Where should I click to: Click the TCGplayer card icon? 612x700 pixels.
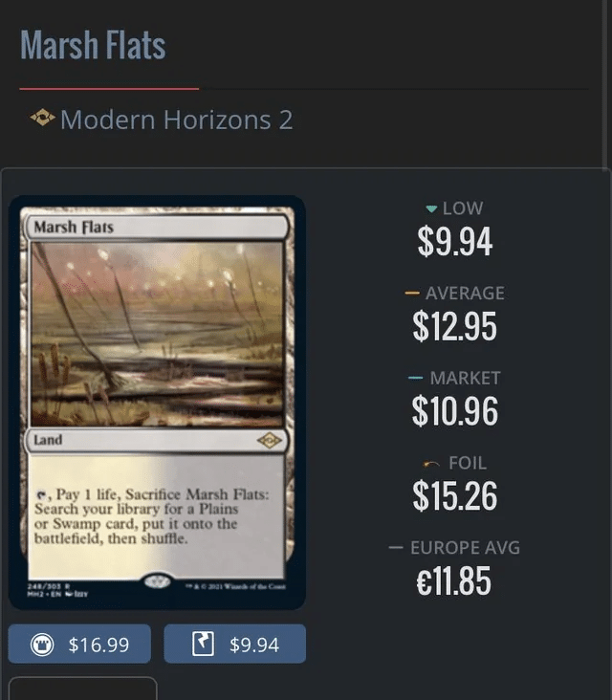click(x=203, y=644)
